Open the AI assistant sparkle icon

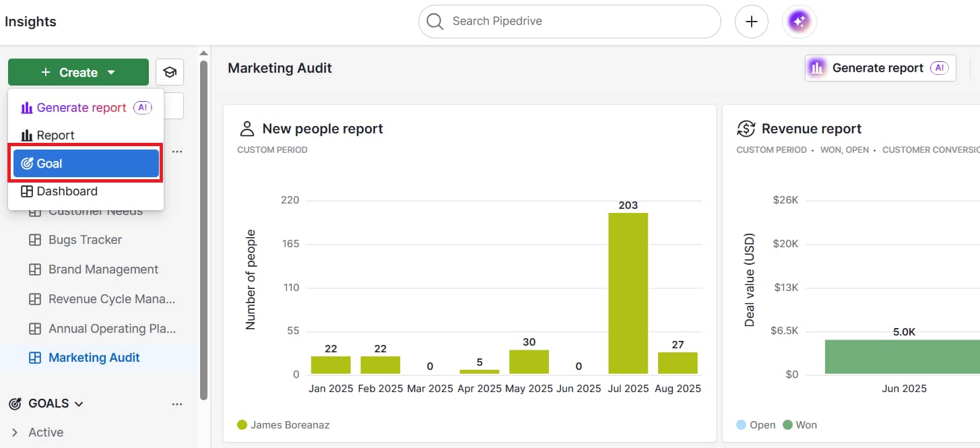pyautogui.click(x=799, y=21)
